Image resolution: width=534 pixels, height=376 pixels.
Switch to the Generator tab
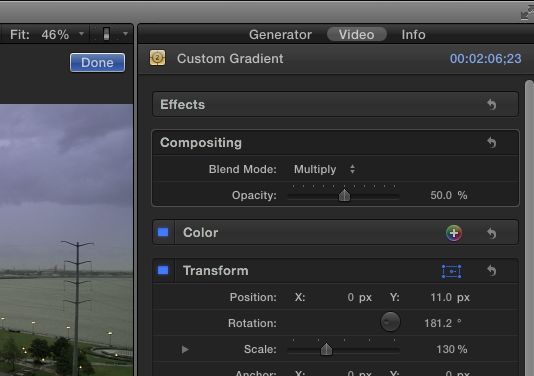[280, 35]
